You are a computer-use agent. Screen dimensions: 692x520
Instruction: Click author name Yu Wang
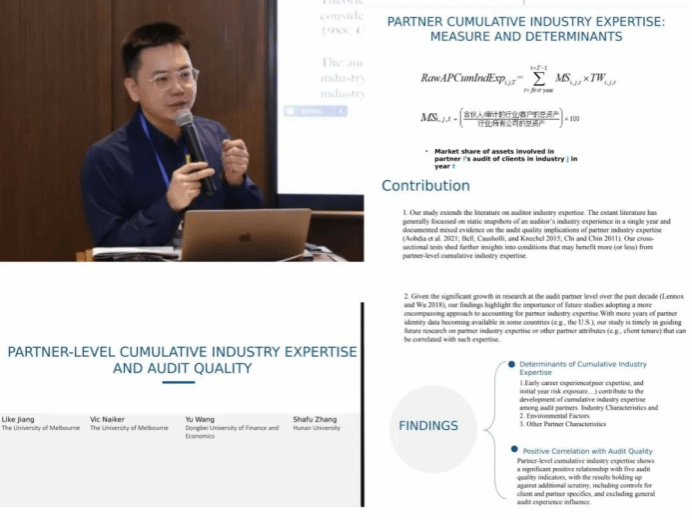tap(198, 419)
